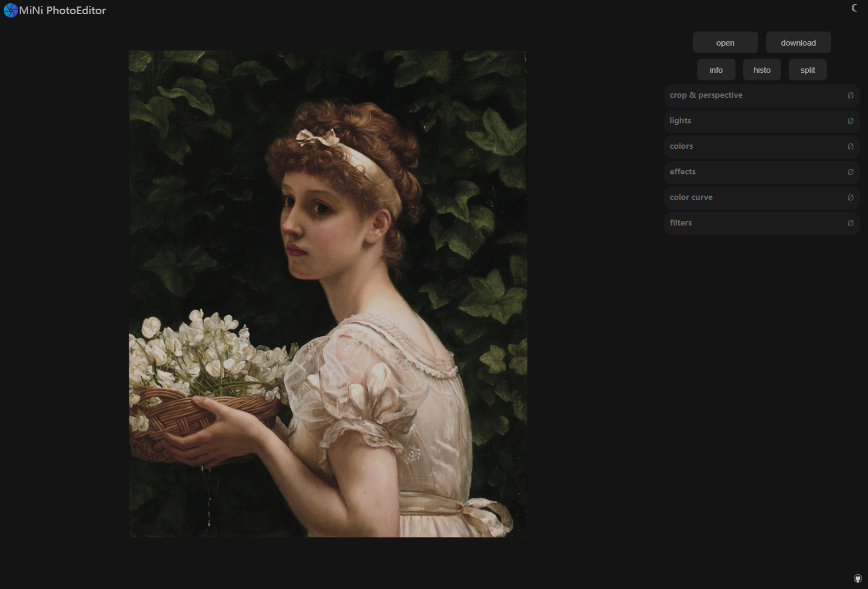Expand the crop & perspective section
The image size is (868, 589).
(x=762, y=95)
